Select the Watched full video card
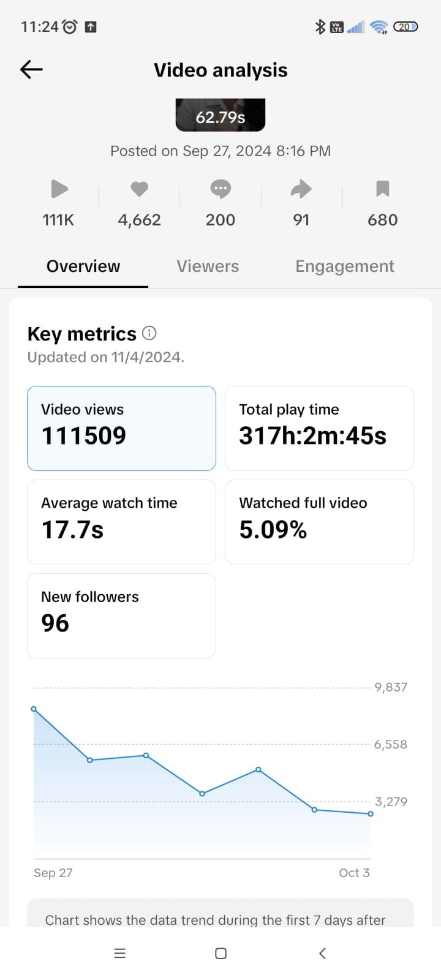 pyautogui.click(x=319, y=522)
